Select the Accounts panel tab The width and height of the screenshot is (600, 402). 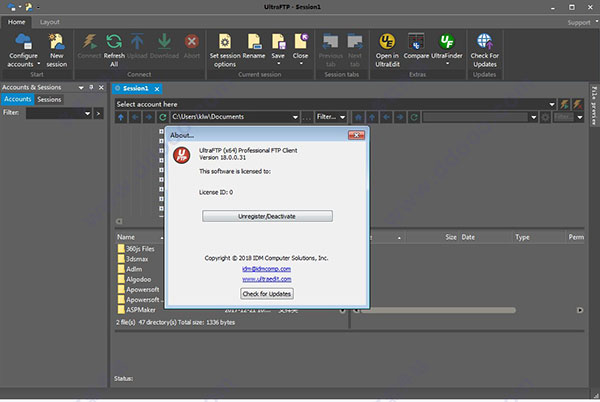tap(18, 99)
